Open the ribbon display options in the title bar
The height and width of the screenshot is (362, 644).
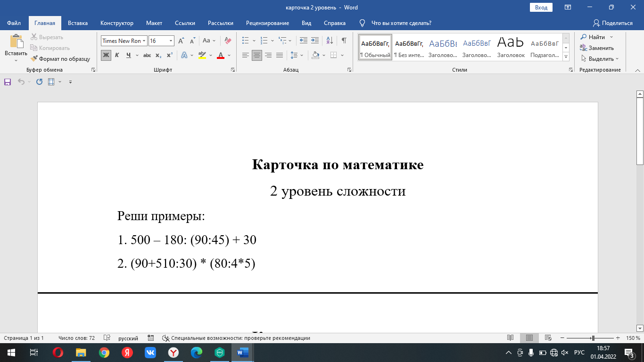click(x=568, y=7)
